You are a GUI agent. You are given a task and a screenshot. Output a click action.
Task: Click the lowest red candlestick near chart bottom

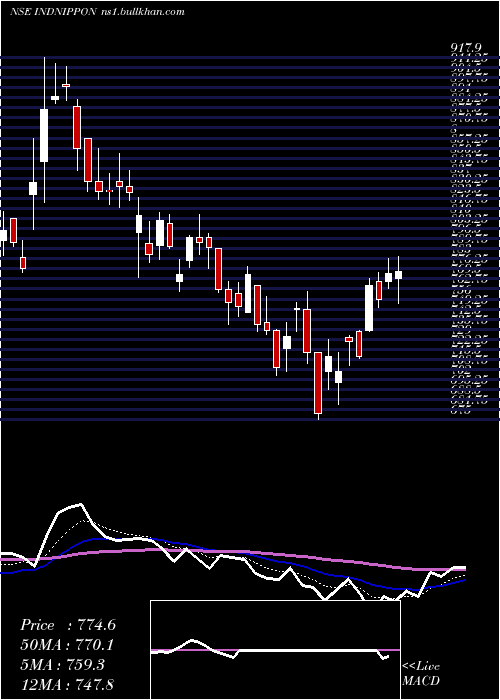318,383
